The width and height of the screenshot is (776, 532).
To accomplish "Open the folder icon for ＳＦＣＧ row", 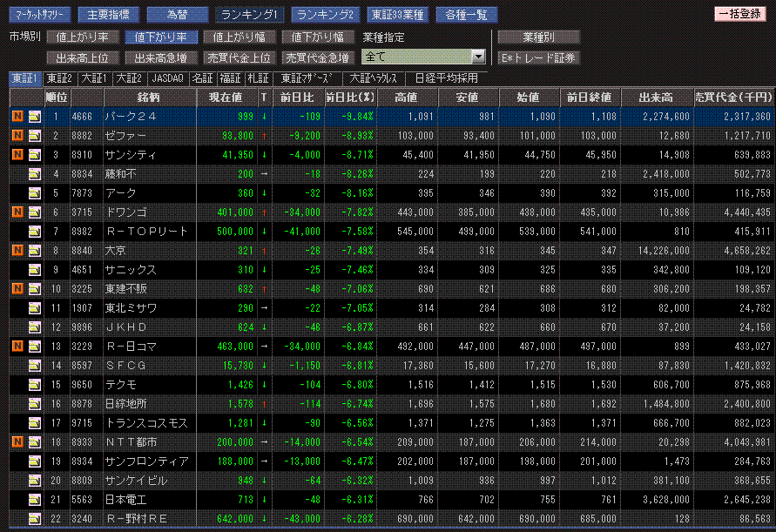I will point(35,366).
